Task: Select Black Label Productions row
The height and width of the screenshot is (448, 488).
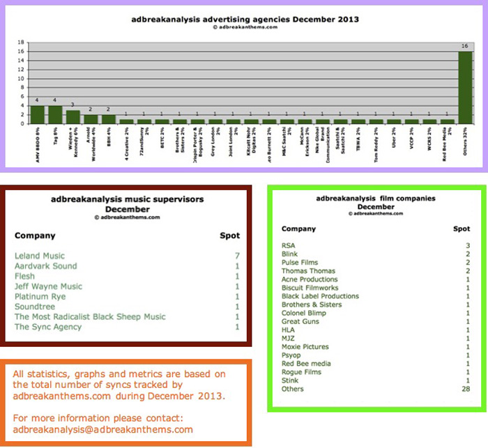Action: [376, 296]
